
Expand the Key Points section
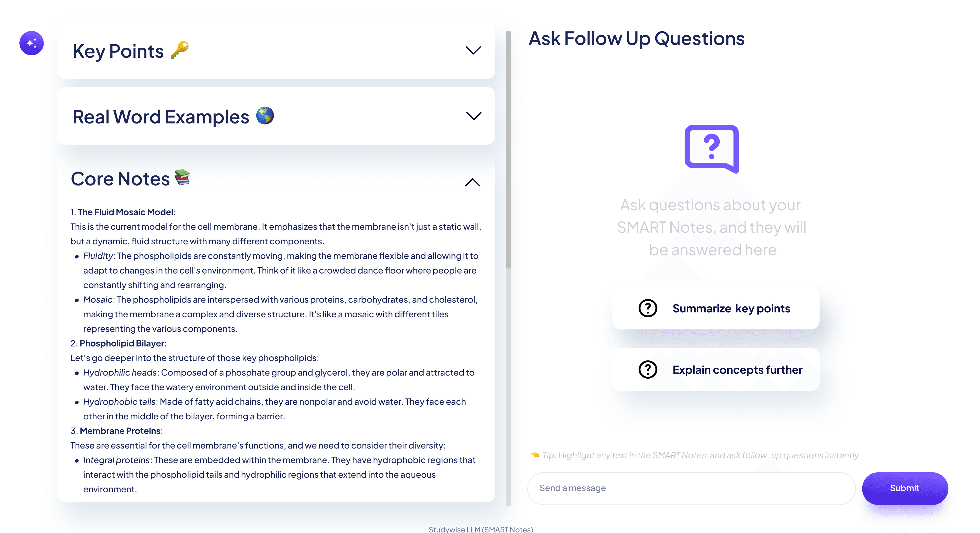473,50
